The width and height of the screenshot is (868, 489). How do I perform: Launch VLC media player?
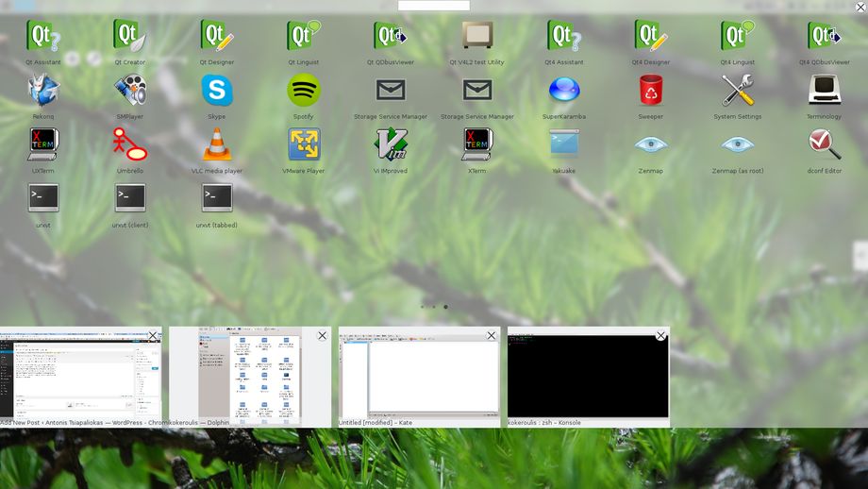click(x=217, y=144)
